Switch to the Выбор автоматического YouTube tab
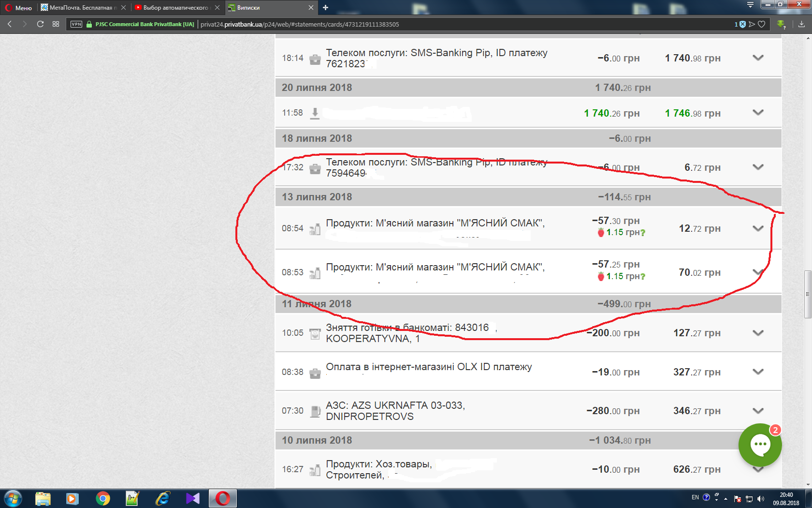This screenshot has height=508, width=812. coord(177,8)
